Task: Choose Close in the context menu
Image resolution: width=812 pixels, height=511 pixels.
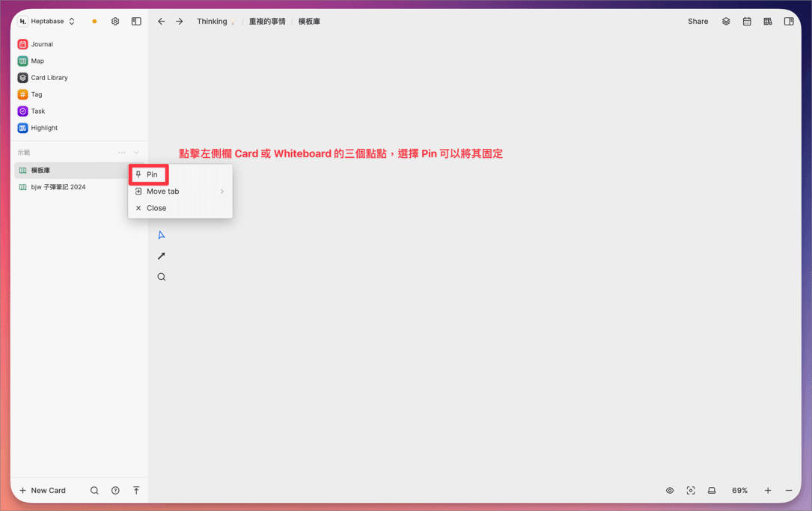Action: tap(180, 208)
